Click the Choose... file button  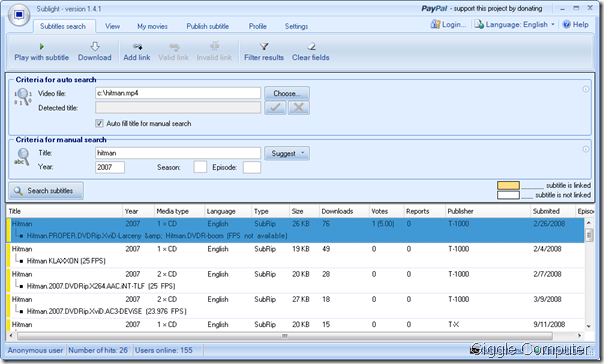287,93
